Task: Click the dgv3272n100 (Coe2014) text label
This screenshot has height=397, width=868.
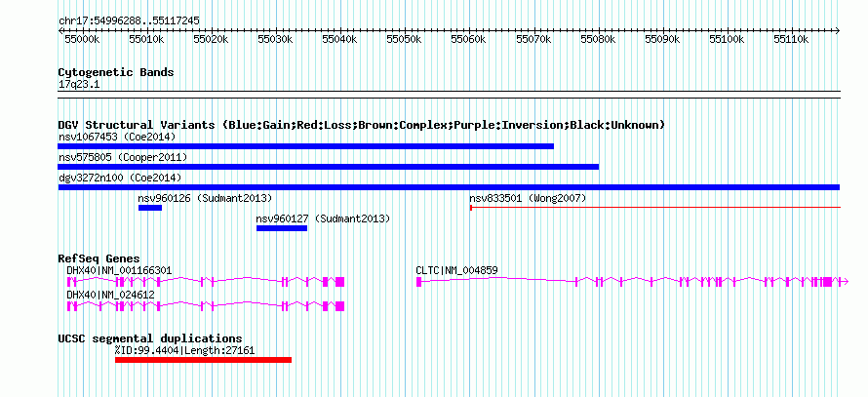Action: pyautogui.click(x=120, y=178)
